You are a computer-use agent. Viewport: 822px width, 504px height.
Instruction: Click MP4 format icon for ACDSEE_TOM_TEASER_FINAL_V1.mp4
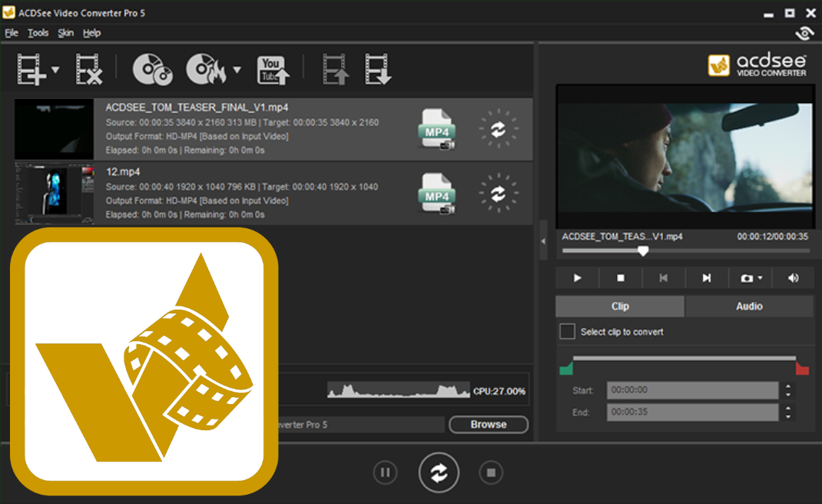(x=436, y=129)
